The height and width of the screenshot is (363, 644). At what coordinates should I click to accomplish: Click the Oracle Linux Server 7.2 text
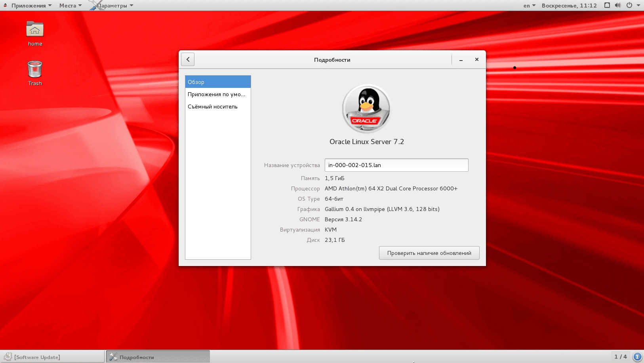[x=367, y=142]
